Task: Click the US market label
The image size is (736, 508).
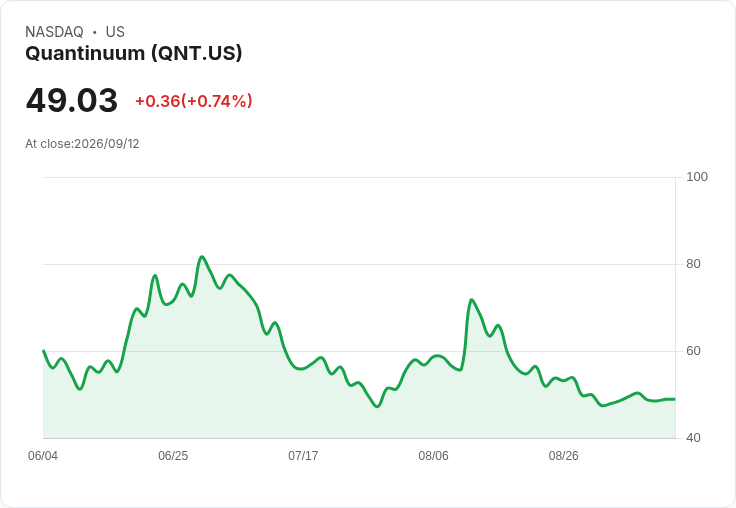Action: 115,31
